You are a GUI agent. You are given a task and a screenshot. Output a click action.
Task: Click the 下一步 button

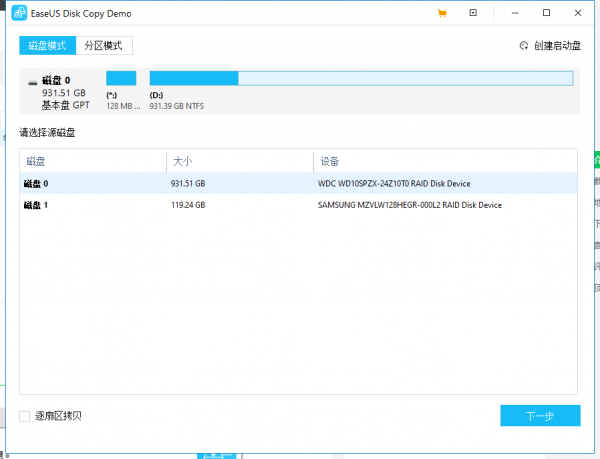(540, 415)
